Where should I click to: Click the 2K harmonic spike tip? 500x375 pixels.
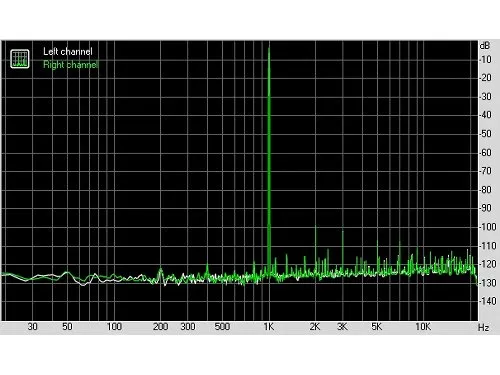[316, 227]
